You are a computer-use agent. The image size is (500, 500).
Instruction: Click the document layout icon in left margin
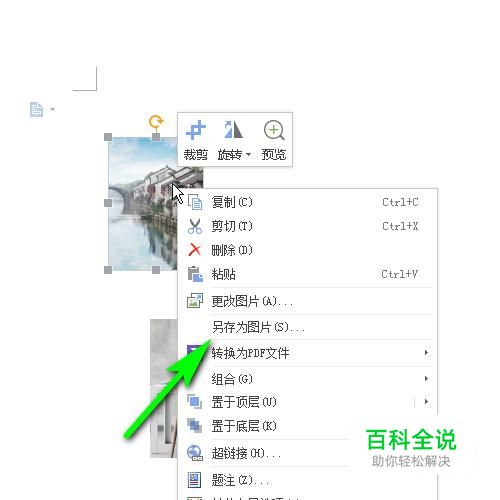(x=36, y=109)
